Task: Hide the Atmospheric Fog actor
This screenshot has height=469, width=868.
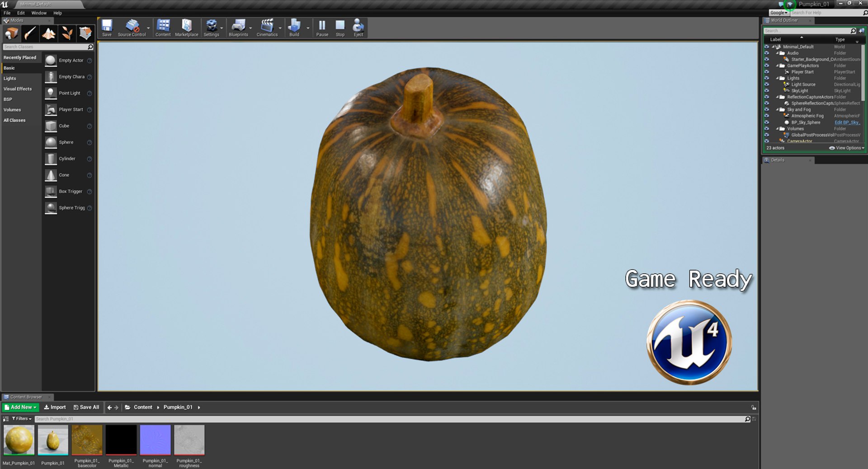Action: 766,116
